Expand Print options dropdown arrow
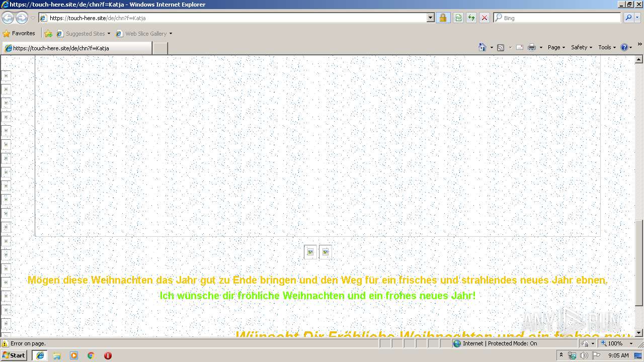The height and width of the screenshot is (362, 644). click(541, 47)
